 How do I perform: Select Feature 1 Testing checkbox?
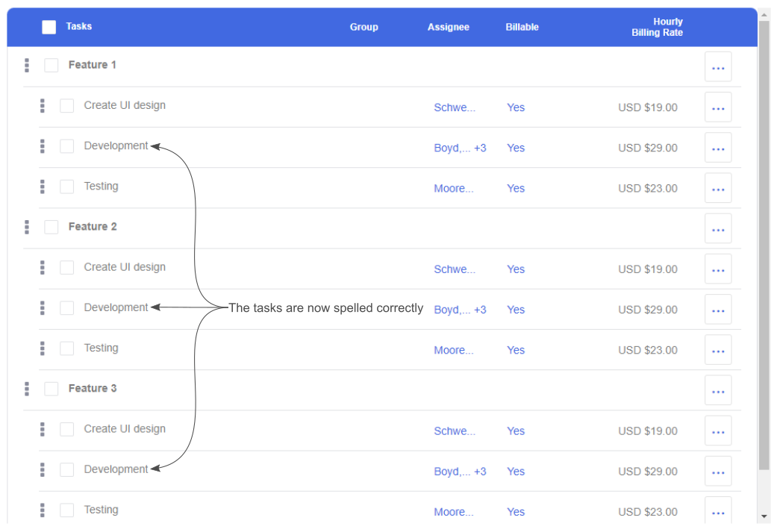pyautogui.click(x=67, y=187)
